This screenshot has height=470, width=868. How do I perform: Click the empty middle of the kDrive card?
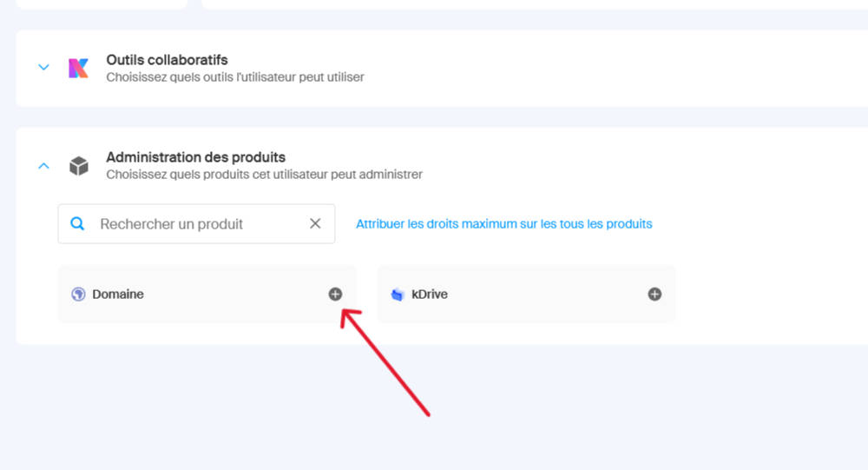(x=547, y=295)
